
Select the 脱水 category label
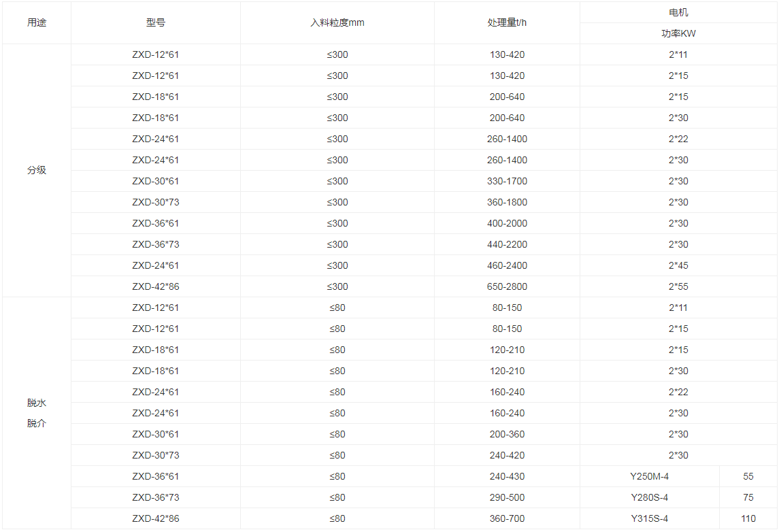coord(37,403)
